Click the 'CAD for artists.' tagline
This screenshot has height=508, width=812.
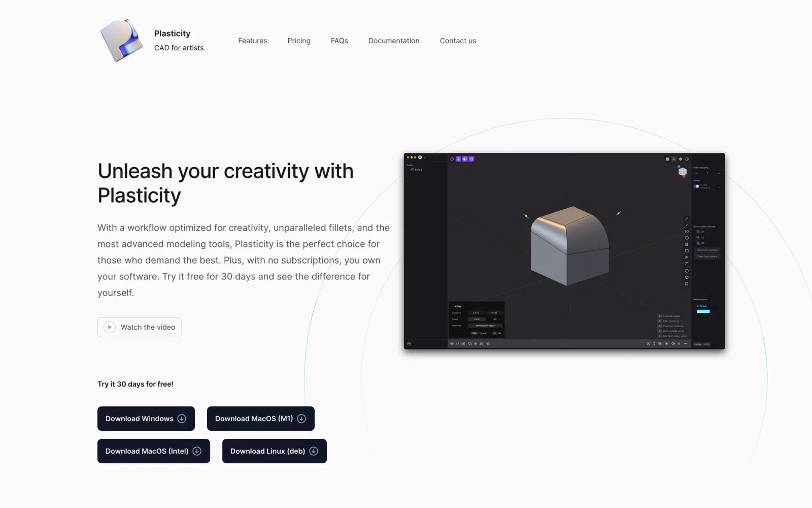point(180,48)
